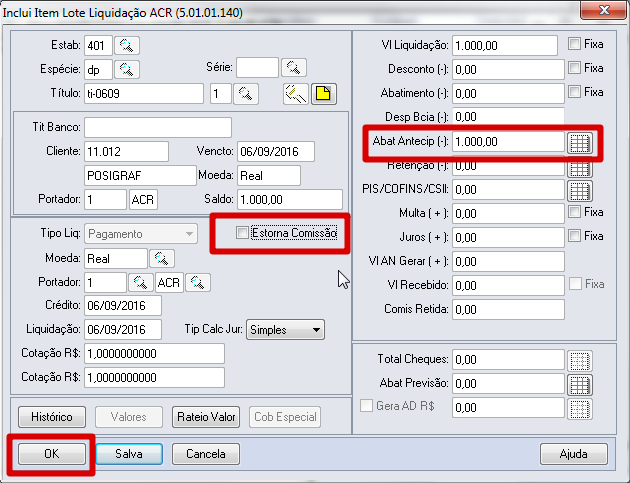Viewport: 630px width, 483px height.
Task: Click the Ajuda button
Action: pyautogui.click(x=574, y=454)
